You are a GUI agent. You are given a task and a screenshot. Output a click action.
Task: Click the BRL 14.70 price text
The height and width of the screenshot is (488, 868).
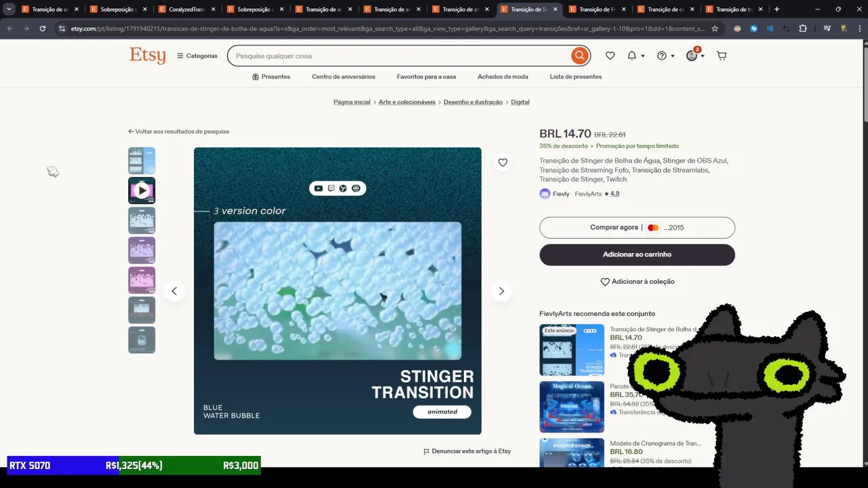[566, 134]
